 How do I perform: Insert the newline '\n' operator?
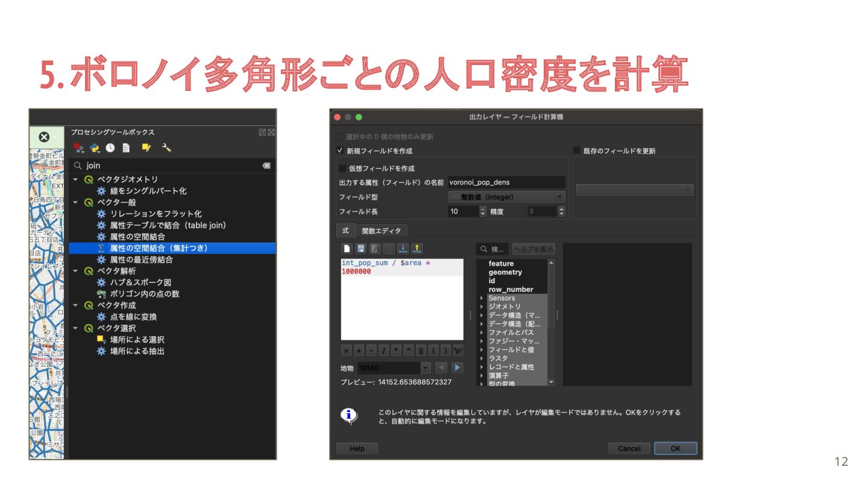pos(458,351)
